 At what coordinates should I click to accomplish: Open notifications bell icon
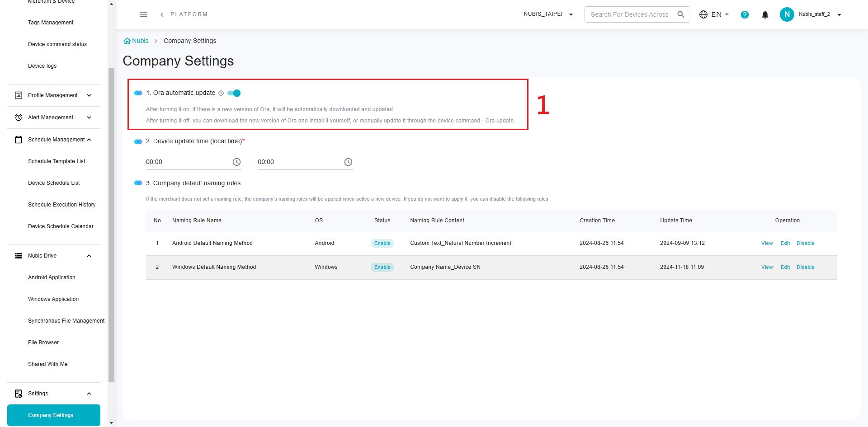click(x=765, y=14)
